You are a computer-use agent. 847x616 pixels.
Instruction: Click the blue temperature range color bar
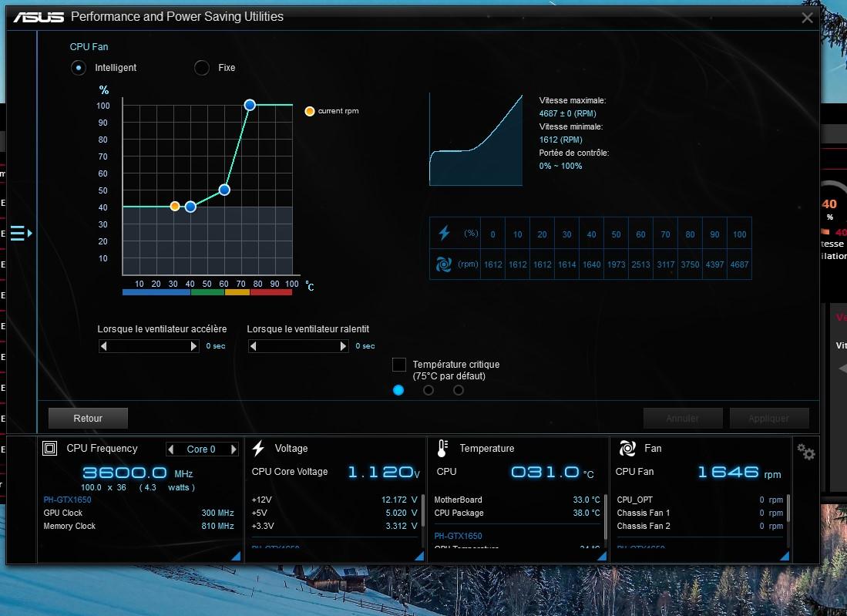pos(156,292)
